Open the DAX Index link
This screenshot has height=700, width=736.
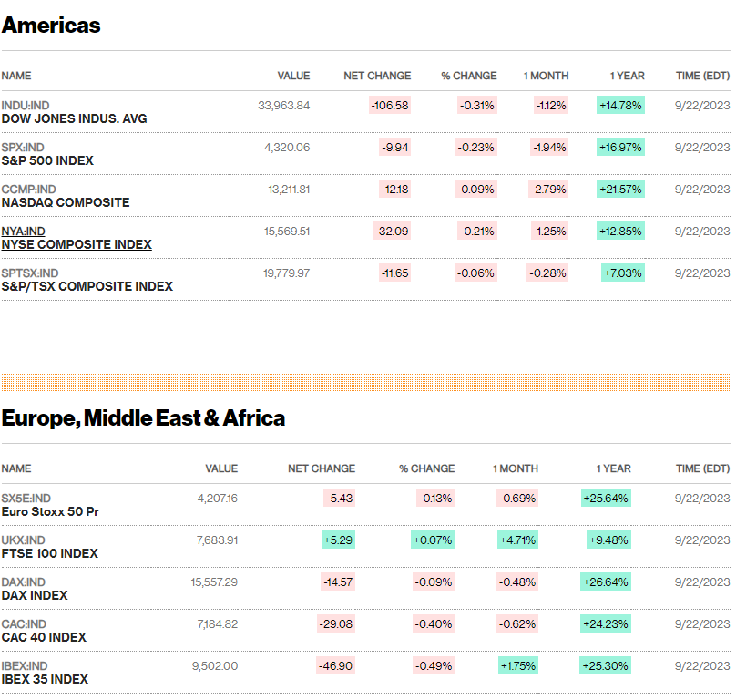[35, 595]
